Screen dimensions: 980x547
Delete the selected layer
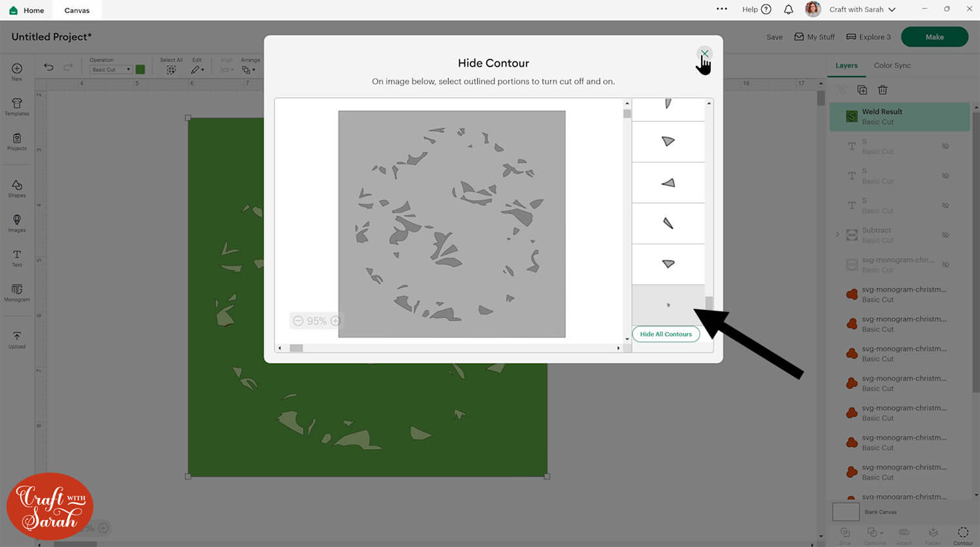[883, 89]
